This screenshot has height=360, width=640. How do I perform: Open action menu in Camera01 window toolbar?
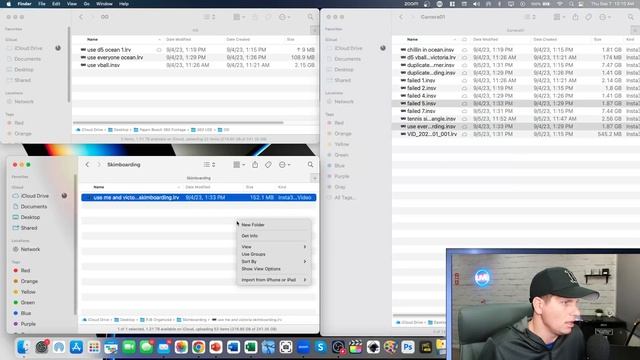click(x=604, y=17)
